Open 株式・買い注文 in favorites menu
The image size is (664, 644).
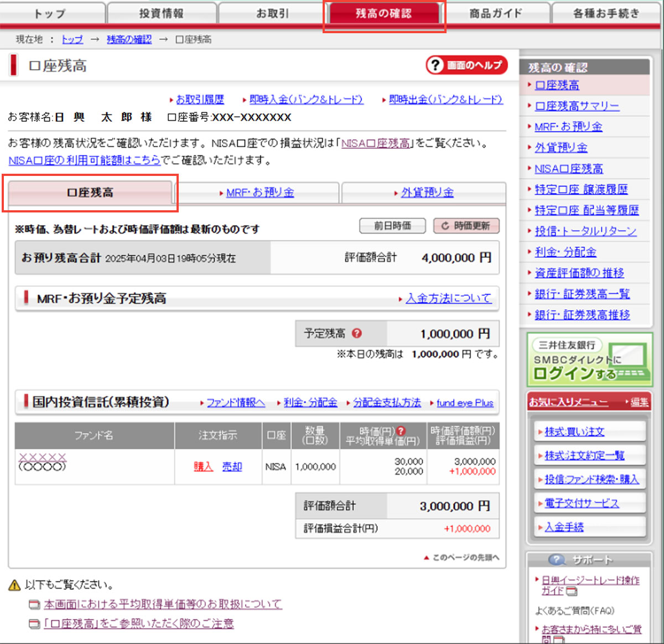pos(574,432)
